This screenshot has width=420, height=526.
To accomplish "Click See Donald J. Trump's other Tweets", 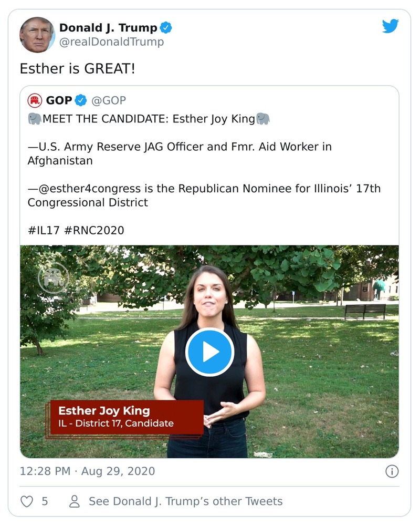I will click(x=185, y=501).
